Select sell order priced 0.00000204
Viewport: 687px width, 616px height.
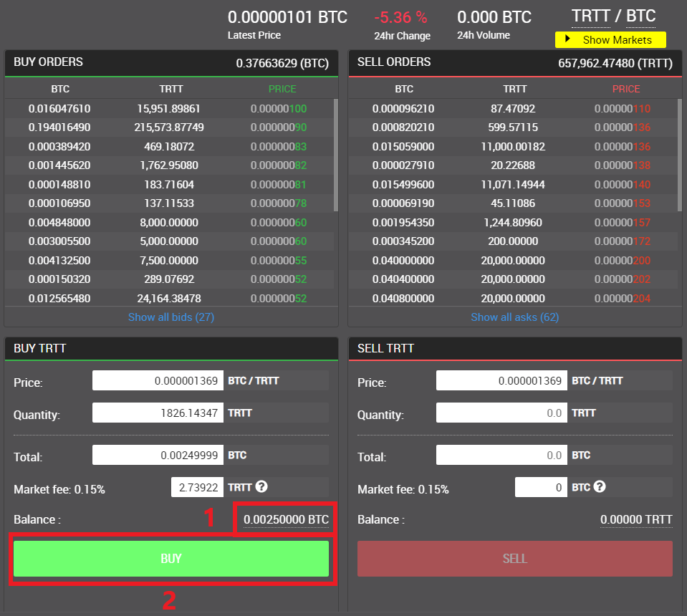[513, 299]
